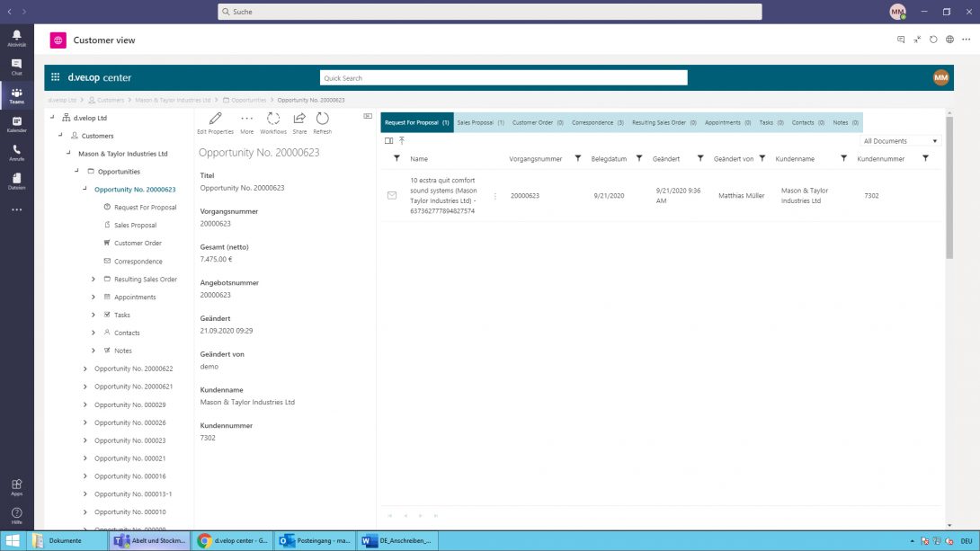The height and width of the screenshot is (551, 980).
Task: Open tab conversation icon in Teams header
Action: [901, 40]
